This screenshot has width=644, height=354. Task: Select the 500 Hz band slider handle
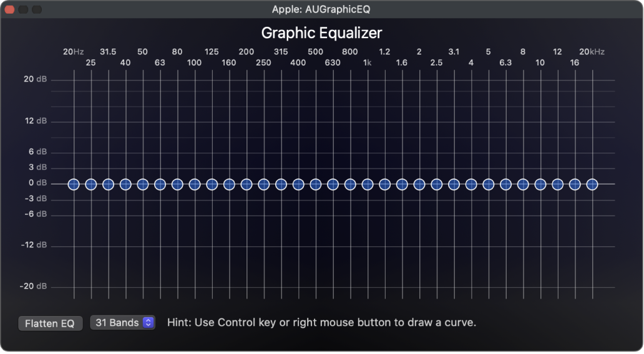click(x=316, y=184)
